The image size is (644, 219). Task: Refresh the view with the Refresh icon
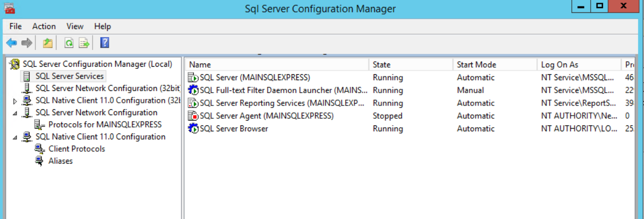coord(69,43)
